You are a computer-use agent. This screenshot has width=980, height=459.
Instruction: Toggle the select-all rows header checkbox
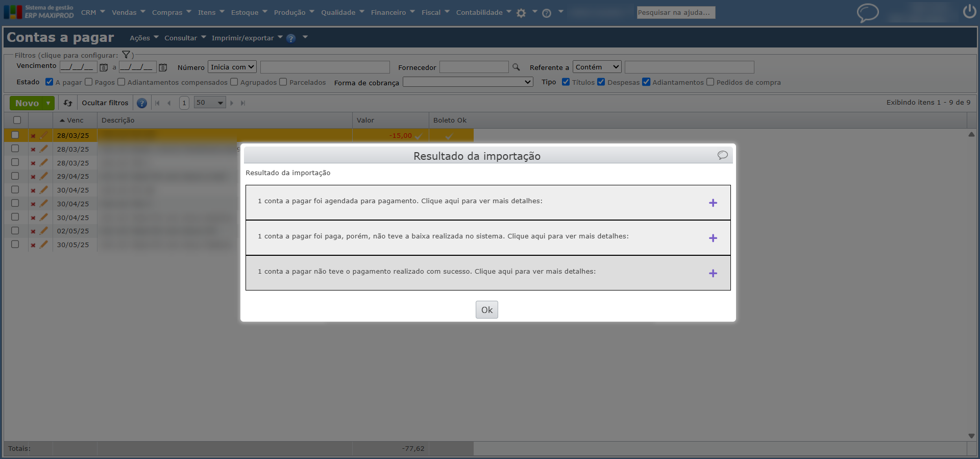point(17,120)
